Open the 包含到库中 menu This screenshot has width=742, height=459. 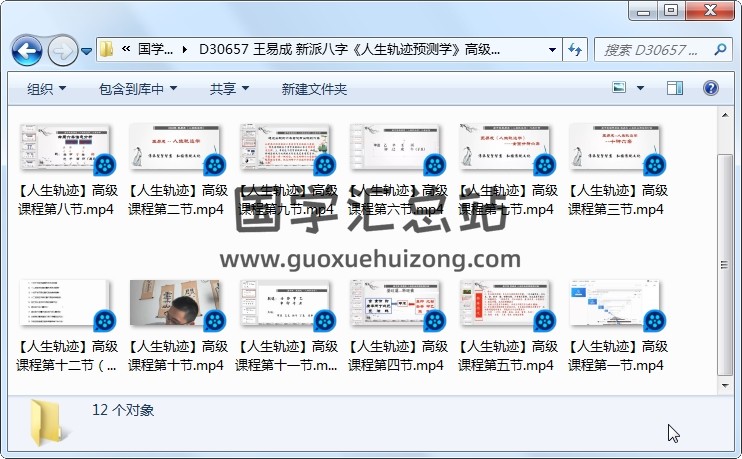tap(138, 88)
